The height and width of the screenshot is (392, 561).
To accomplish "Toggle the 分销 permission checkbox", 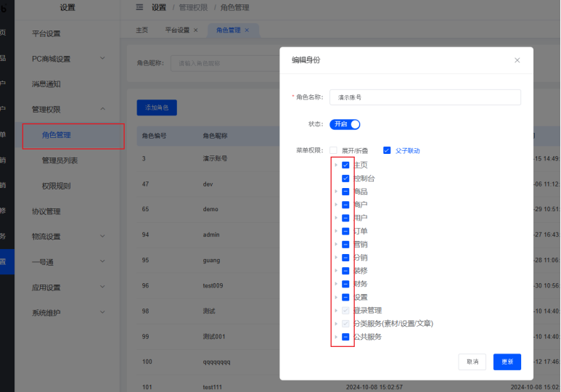I will [x=345, y=258].
